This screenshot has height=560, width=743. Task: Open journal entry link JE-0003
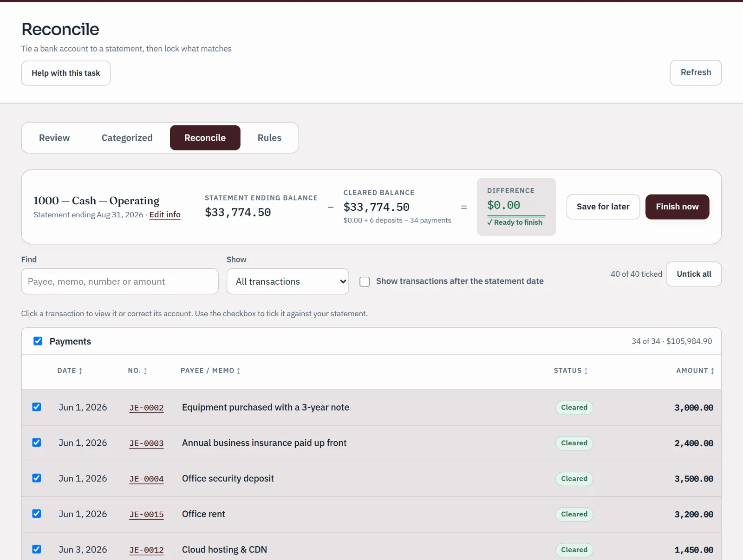click(146, 443)
